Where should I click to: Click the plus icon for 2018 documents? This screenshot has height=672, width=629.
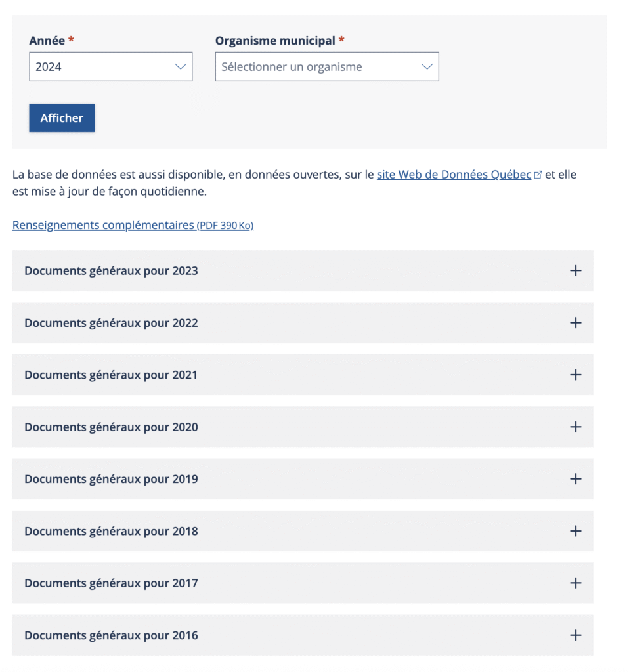point(576,531)
